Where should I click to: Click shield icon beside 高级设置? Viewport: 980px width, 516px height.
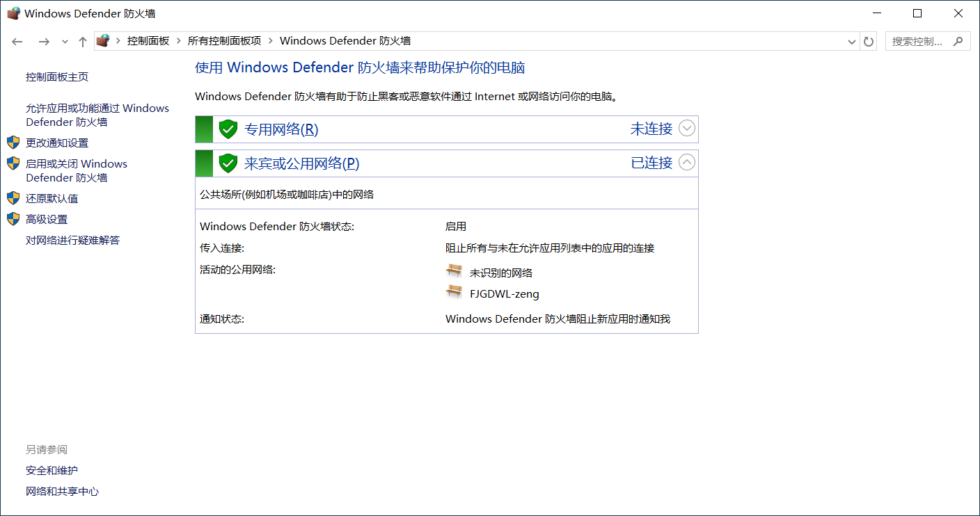pos(13,219)
